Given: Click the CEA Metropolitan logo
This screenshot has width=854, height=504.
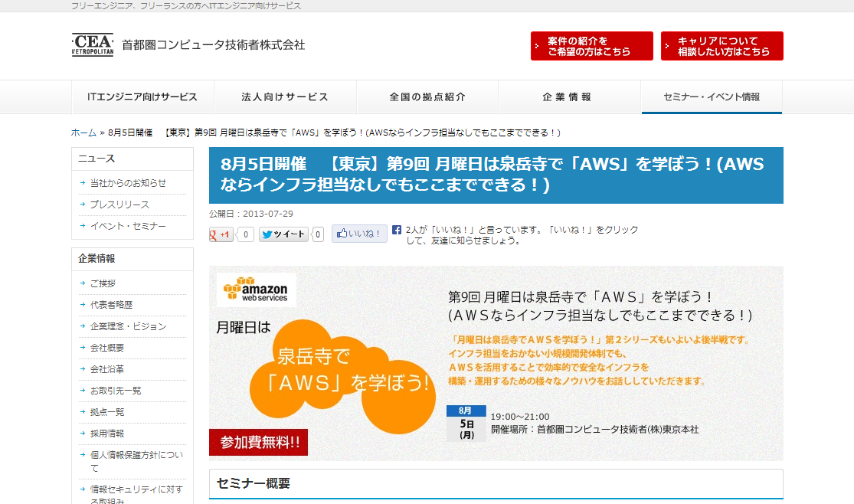Looking at the screenshot, I should pos(93,44).
